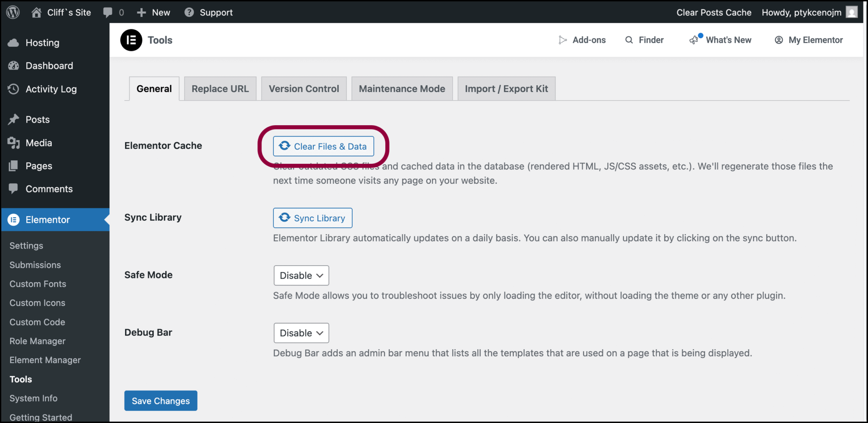Open the Support question mark icon
868x423 pixels.
189,12
